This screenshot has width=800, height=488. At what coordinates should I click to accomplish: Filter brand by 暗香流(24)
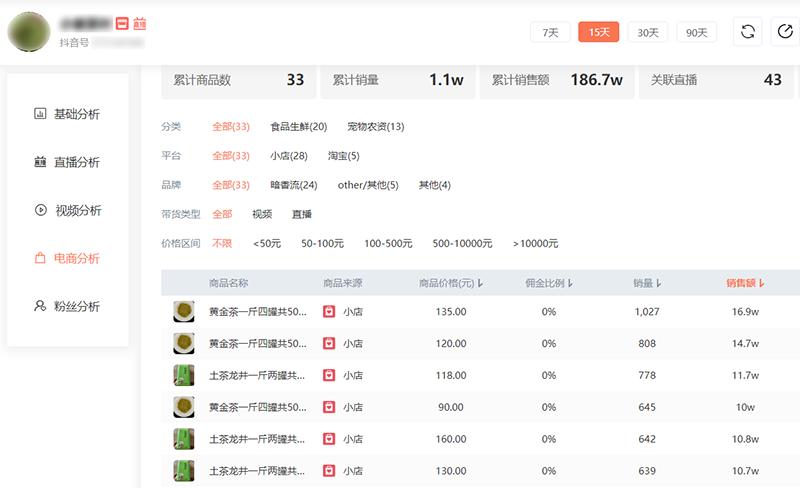[x=293, y=185]
